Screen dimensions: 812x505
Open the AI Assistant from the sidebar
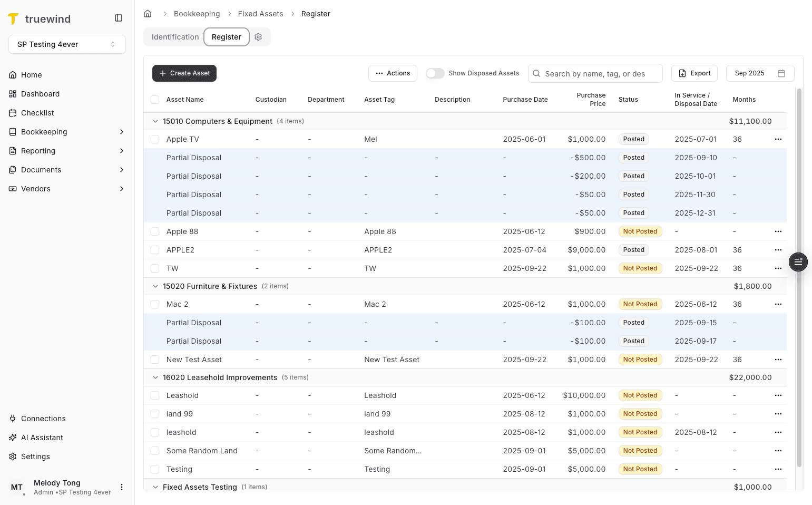(x=42, y=437)
